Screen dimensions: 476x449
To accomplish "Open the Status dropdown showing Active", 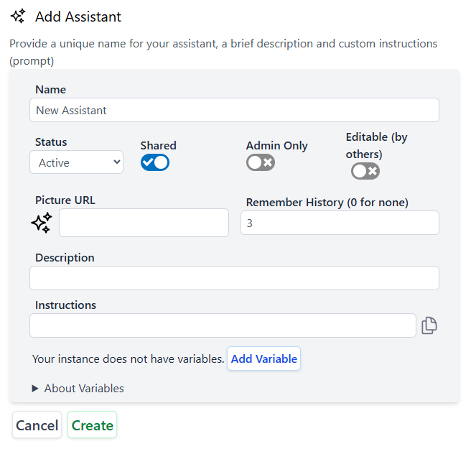I will pyautogui.click(x=76, y=162).
